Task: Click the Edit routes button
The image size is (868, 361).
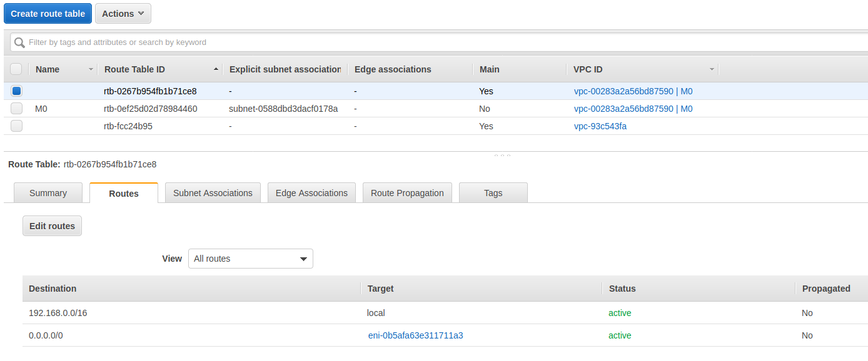Action: tap(52, 226)
